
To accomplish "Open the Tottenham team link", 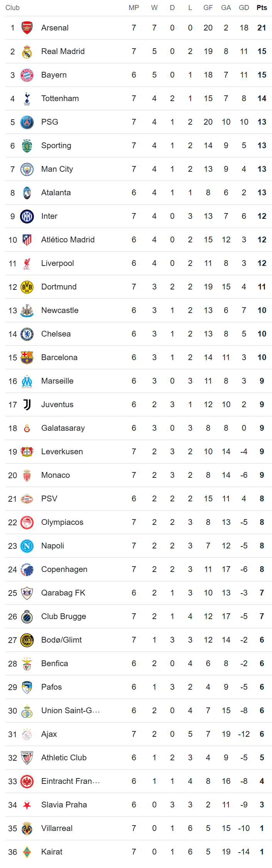I will click(x=60, y=98).
